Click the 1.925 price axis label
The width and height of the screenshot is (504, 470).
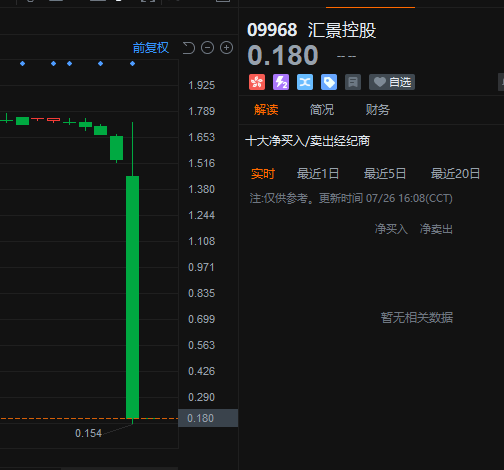pyautogui.click(x=202, y=85)
